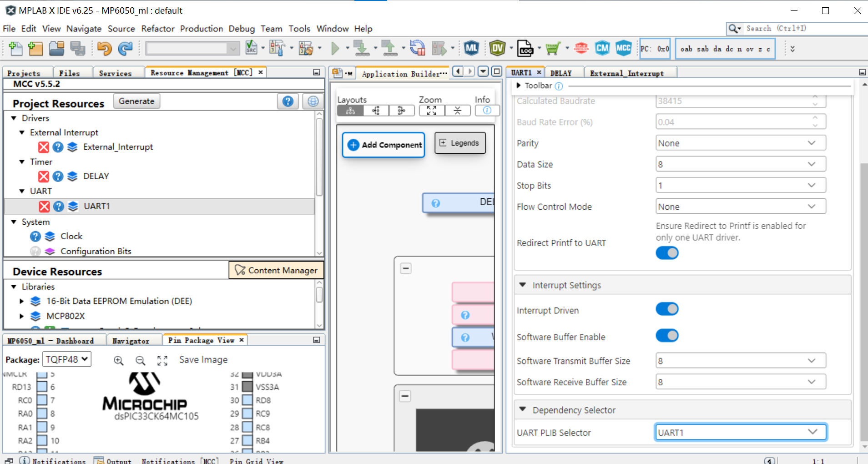Open the Data Visualizer DV icon

coord(497,48)
